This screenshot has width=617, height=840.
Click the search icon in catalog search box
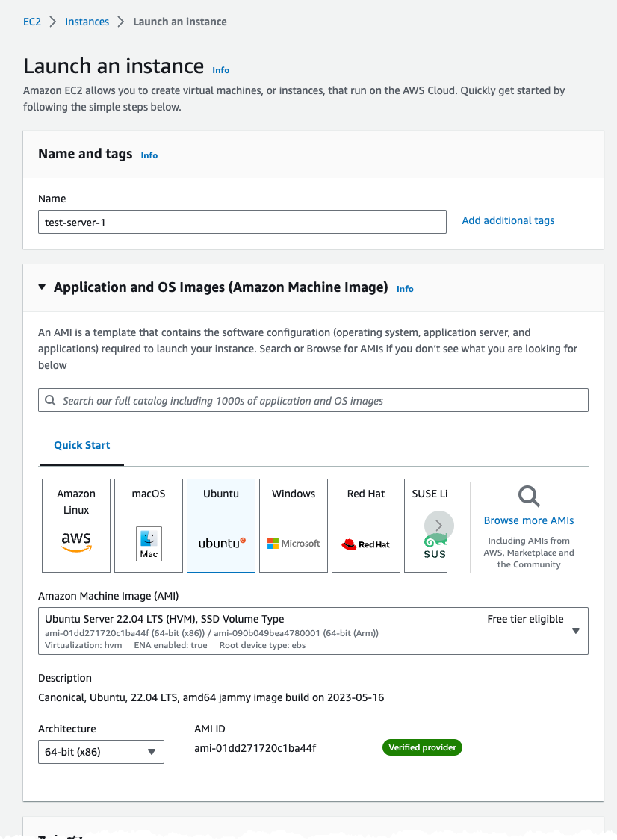[50, 401]
